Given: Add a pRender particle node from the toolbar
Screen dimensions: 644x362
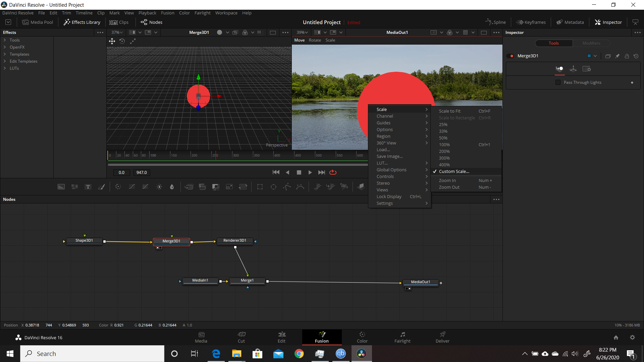Looking at the screenshot, I should point(344,187).
